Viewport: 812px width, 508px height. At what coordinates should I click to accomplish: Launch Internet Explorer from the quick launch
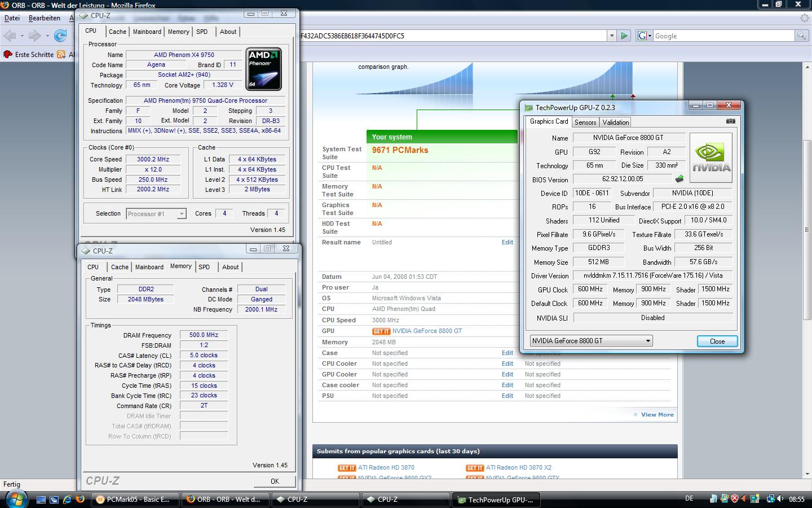point(67,500)
